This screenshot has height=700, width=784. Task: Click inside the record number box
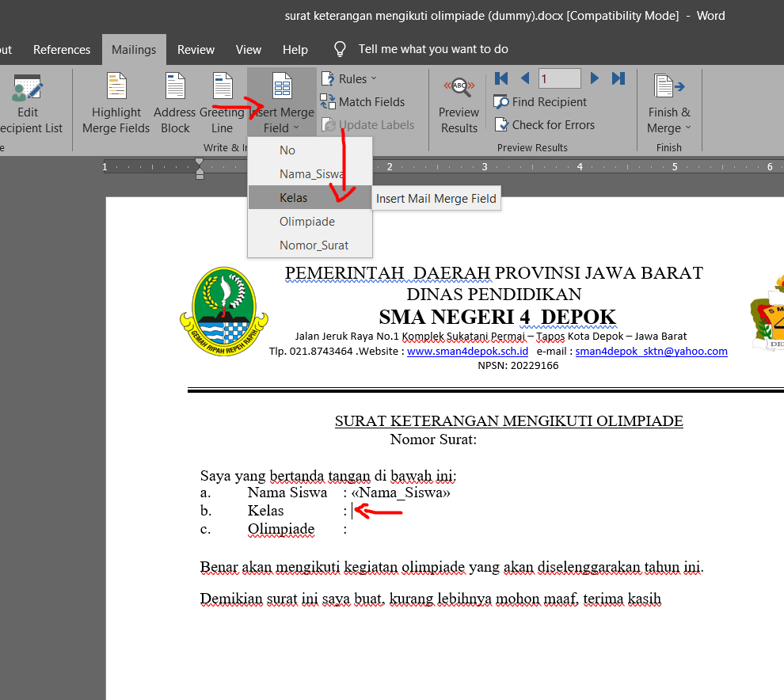pos(560,78)
